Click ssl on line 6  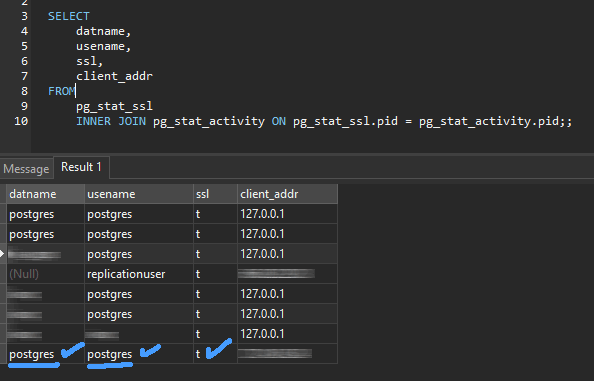[x=86, y=61]
